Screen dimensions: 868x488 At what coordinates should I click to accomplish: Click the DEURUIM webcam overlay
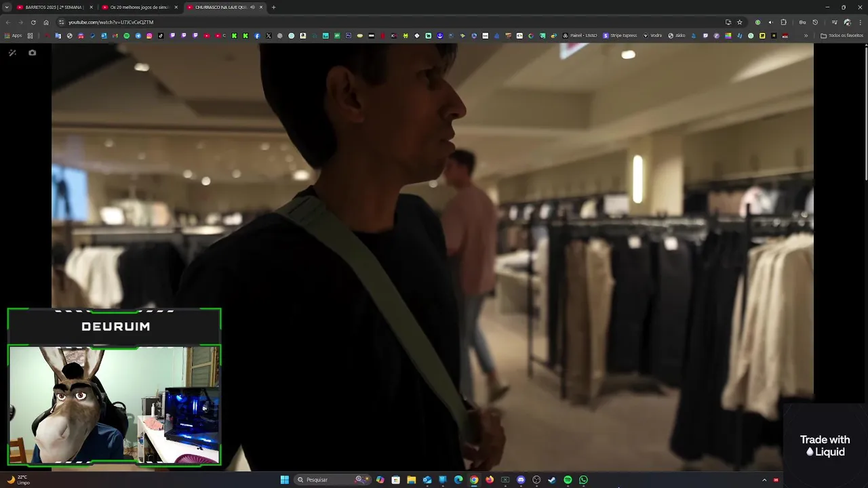[114, 388]
